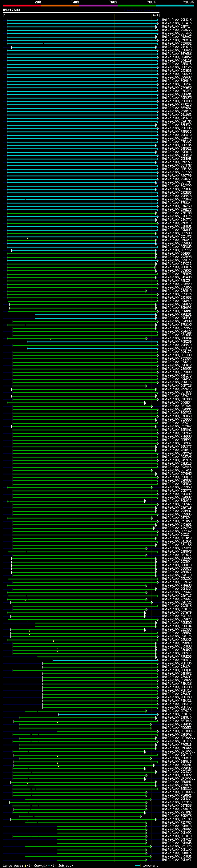Select hit label UniRef100_A9NNN1
Viewport: 197px width, 868px height.
click(x=176, y=311)
